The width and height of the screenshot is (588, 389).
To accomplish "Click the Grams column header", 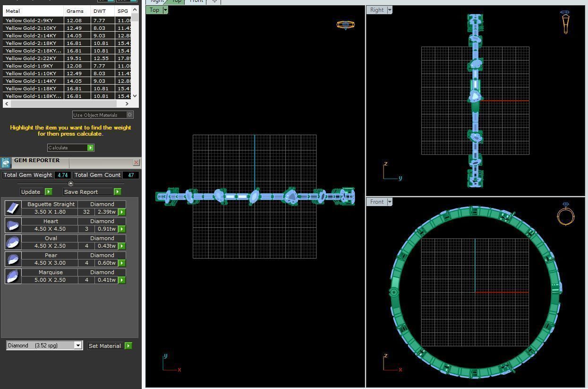I will (77, 11).
